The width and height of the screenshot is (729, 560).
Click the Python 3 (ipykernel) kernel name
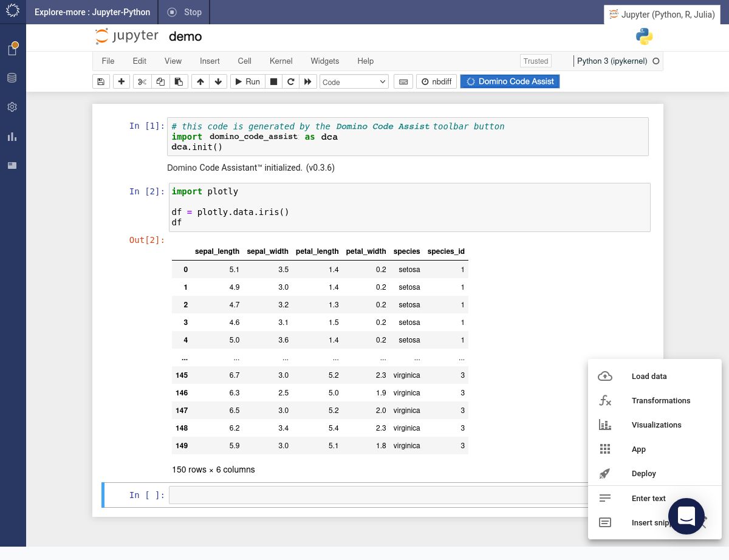(x=612, y=61)
